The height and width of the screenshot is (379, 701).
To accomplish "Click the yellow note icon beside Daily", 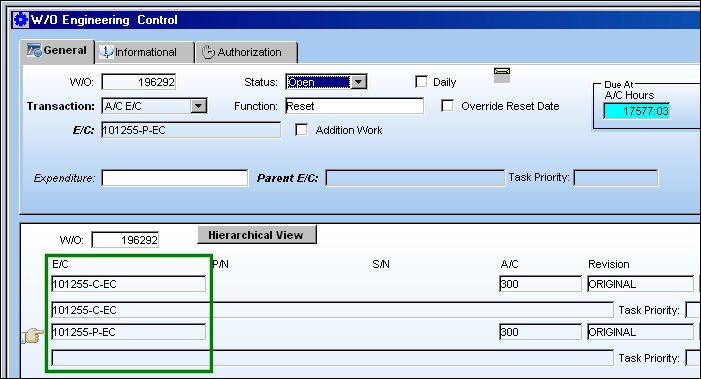I will click(502, 75).
